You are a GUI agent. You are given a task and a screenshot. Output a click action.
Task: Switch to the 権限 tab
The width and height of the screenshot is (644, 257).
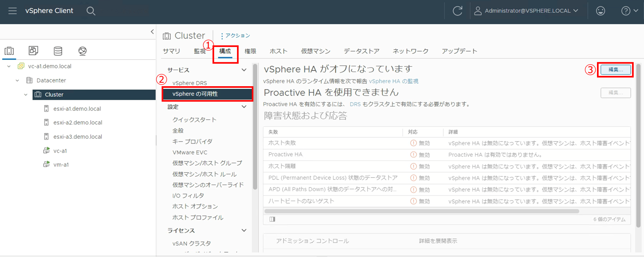pyautogui.click(x=250, y=51)
